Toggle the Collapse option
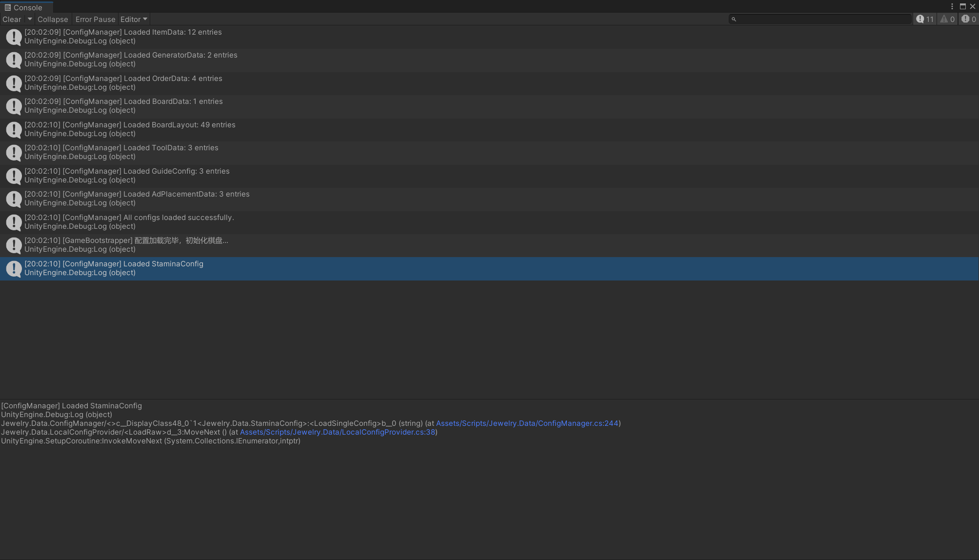The height and width of the screenshot is (560, 979). tap(53, 20)
